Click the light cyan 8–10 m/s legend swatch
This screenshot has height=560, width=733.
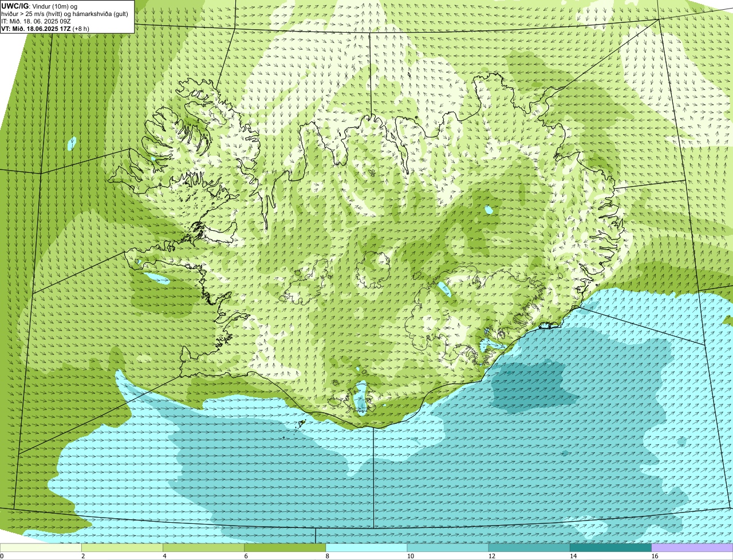pos(366,548)
